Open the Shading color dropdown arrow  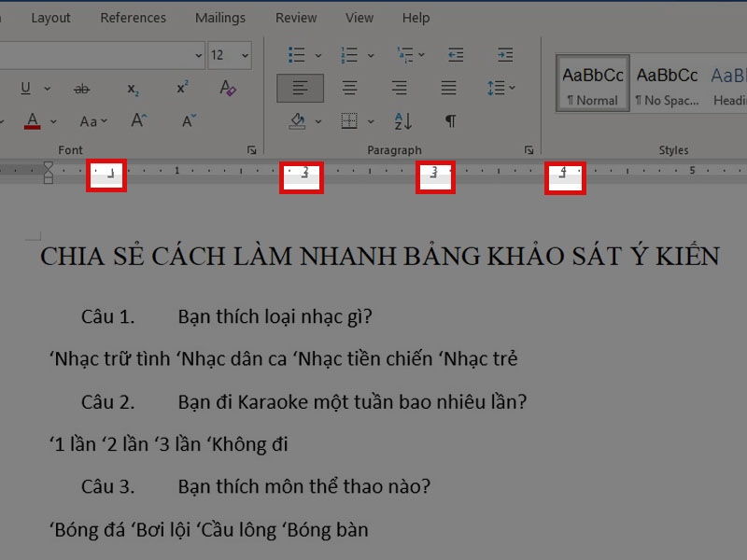coord(318,122)
